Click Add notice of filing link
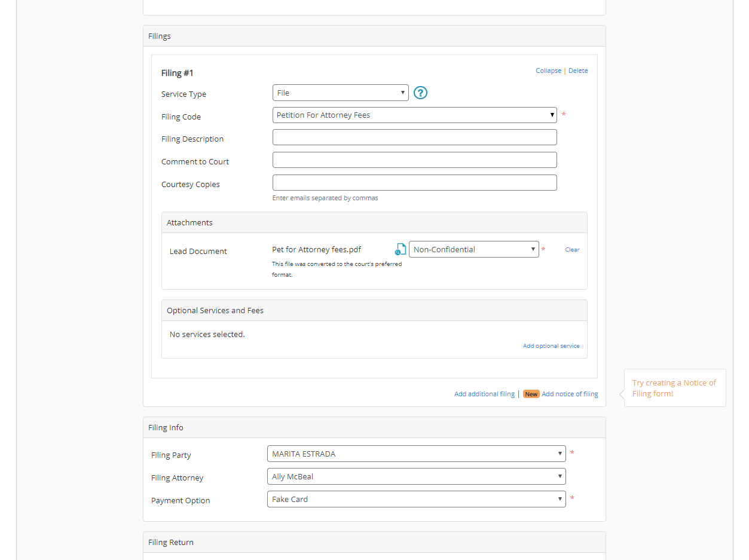This screenshot has width=749, height=560. (570, 394)
